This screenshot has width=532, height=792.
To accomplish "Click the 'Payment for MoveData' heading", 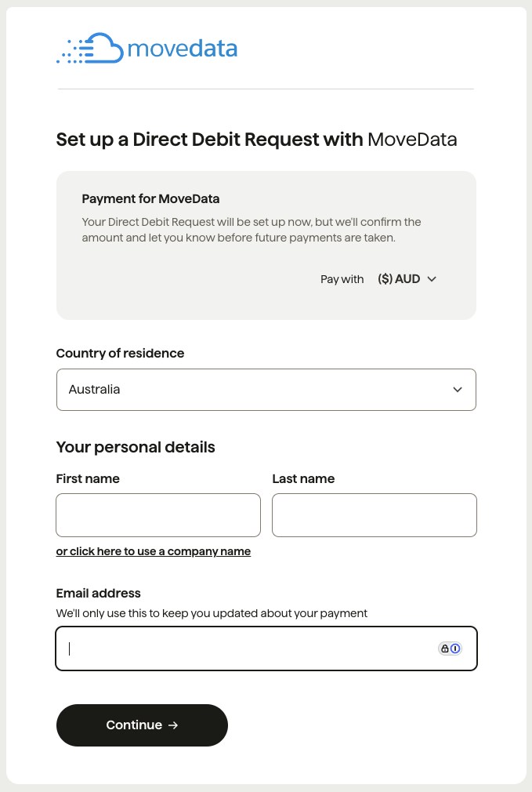I will (x=151, y=198).
